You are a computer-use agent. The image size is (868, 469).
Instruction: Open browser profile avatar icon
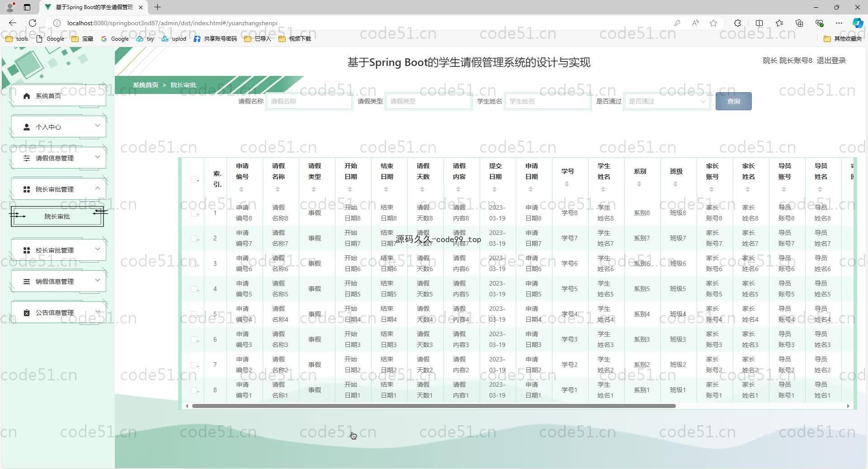[10, 7]
